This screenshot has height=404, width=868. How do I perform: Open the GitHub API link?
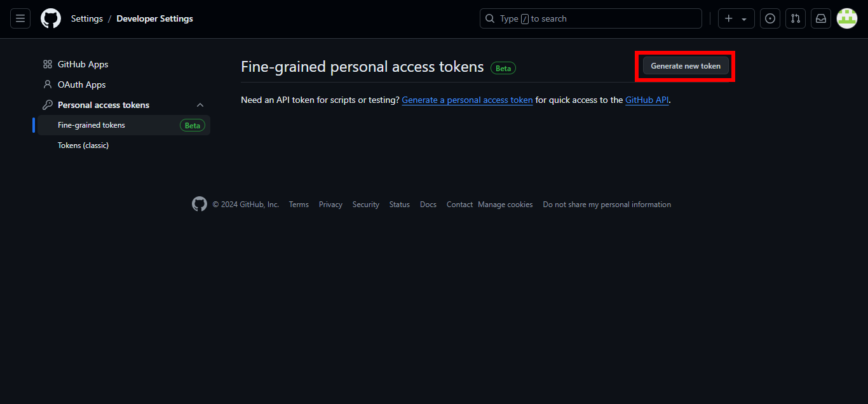click(x=646, y=100)
